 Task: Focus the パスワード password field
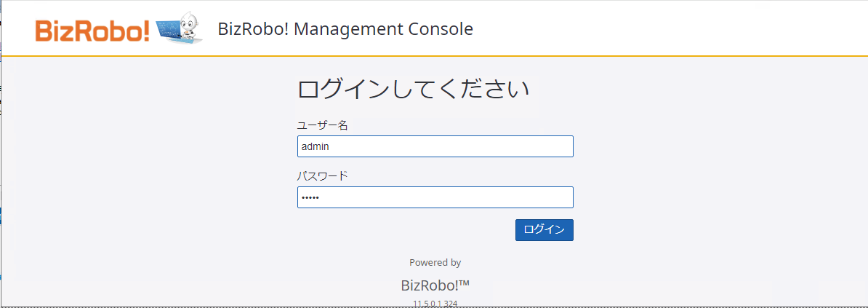(x=435, y=197)
